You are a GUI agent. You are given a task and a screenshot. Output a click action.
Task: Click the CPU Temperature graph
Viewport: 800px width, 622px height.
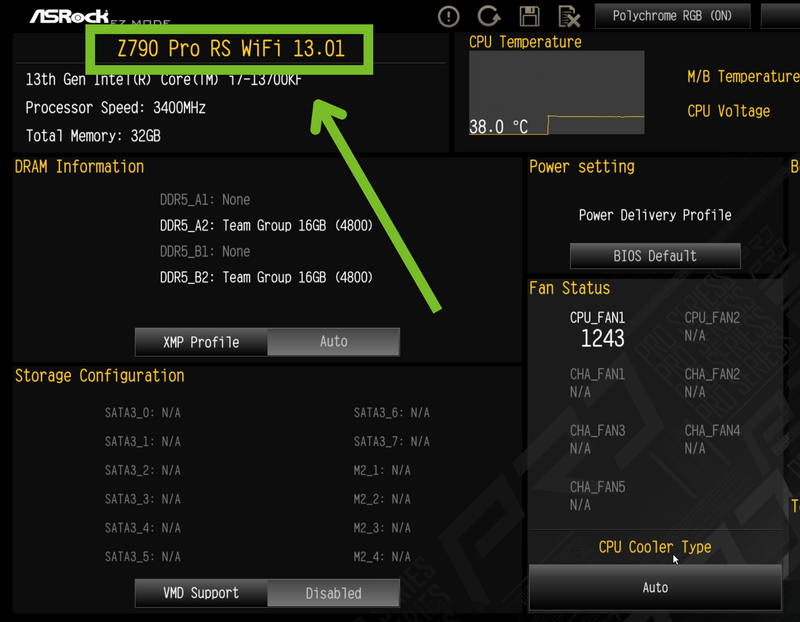point(556,95)
